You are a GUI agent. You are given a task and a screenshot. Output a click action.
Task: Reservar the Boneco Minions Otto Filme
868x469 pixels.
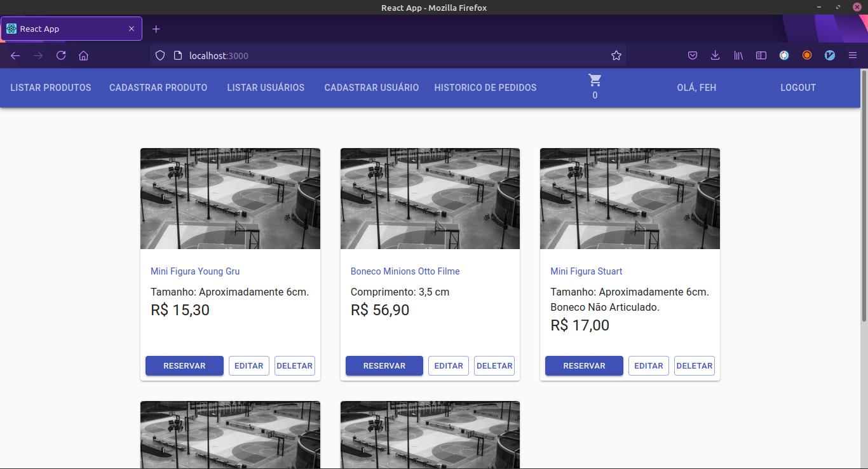tap(384, 366)
